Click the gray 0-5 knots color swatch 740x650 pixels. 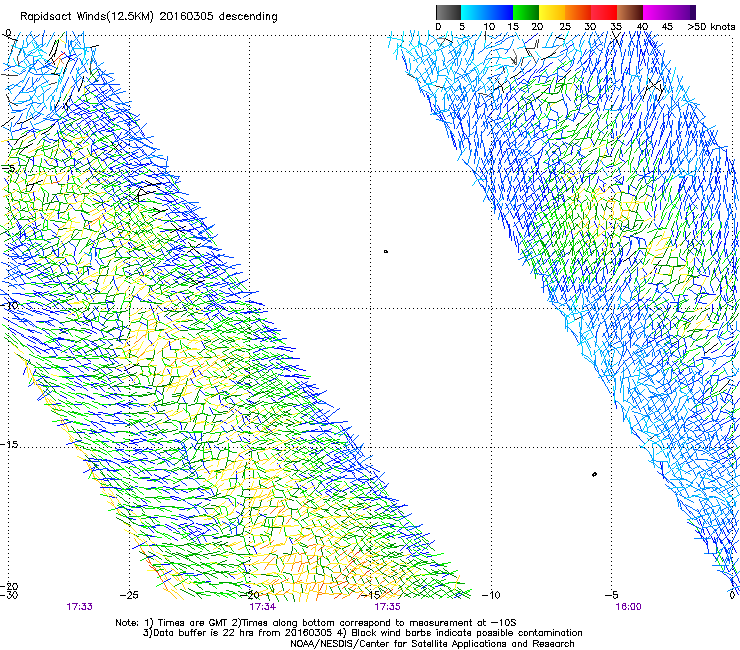[x=448, y=12]
